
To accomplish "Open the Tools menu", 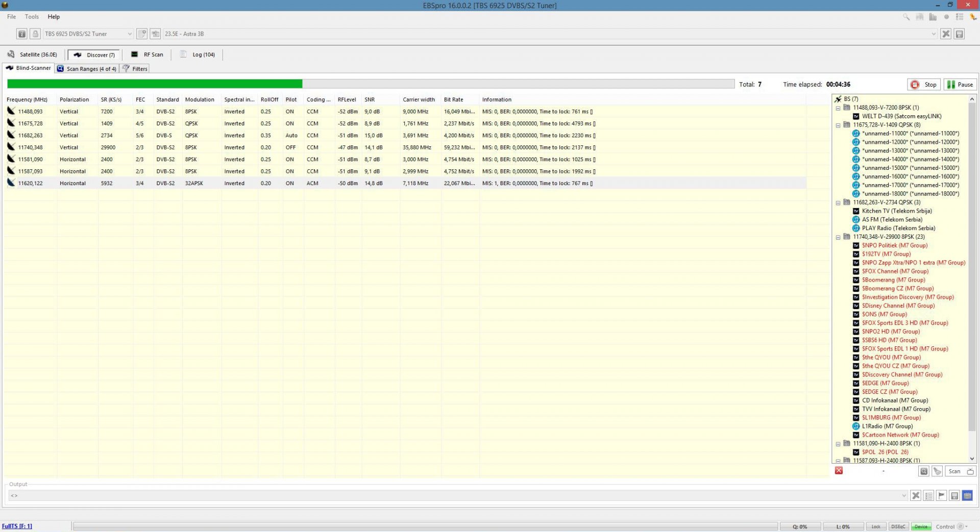I will pos(32,16).
